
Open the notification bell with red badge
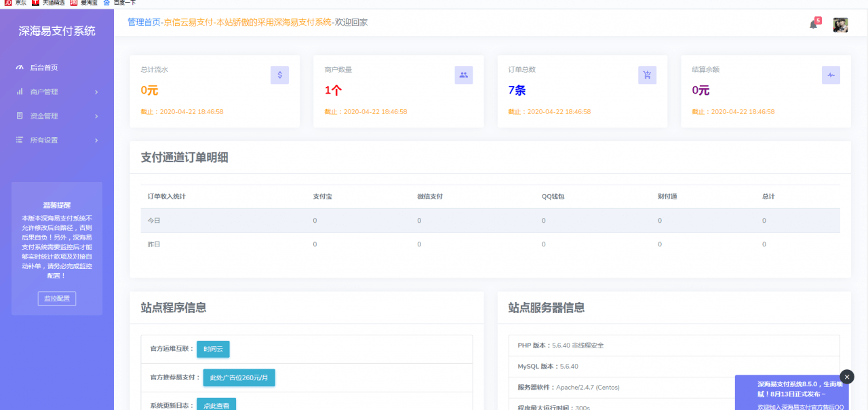[x=813, y=22]
